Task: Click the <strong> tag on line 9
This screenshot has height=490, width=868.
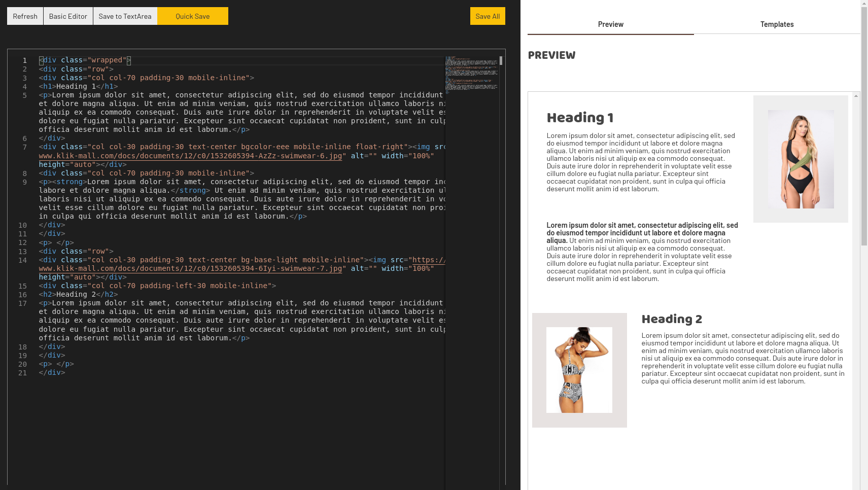Action: coord(70,182)
